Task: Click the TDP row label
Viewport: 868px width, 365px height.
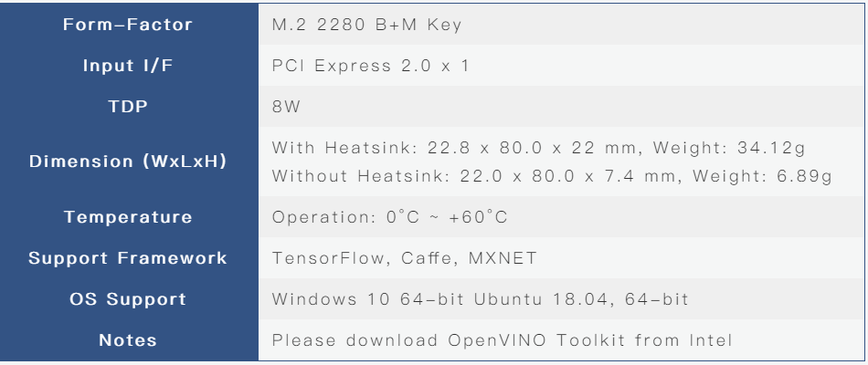Action: point(128,106)
